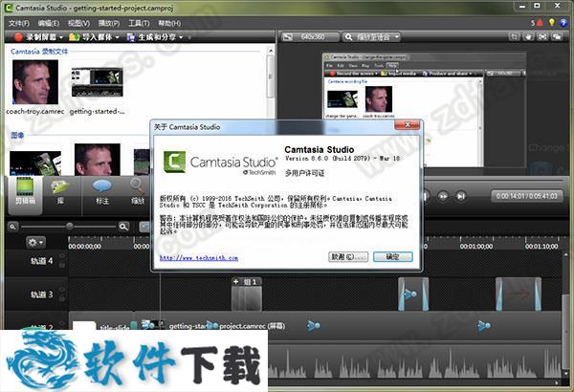This screenshot has height=392, width=574.
Task: Click the 图像 section header
Action: click(x=17, y=135)
